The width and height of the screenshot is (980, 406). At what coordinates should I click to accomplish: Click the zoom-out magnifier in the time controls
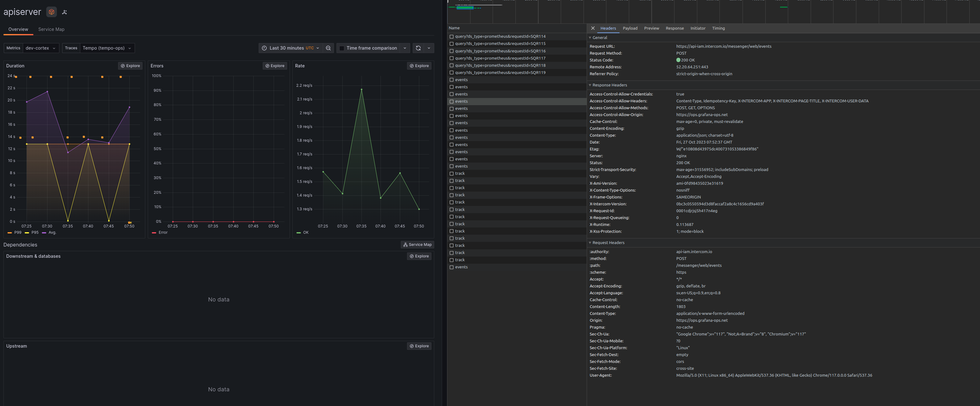click(328, 48)
